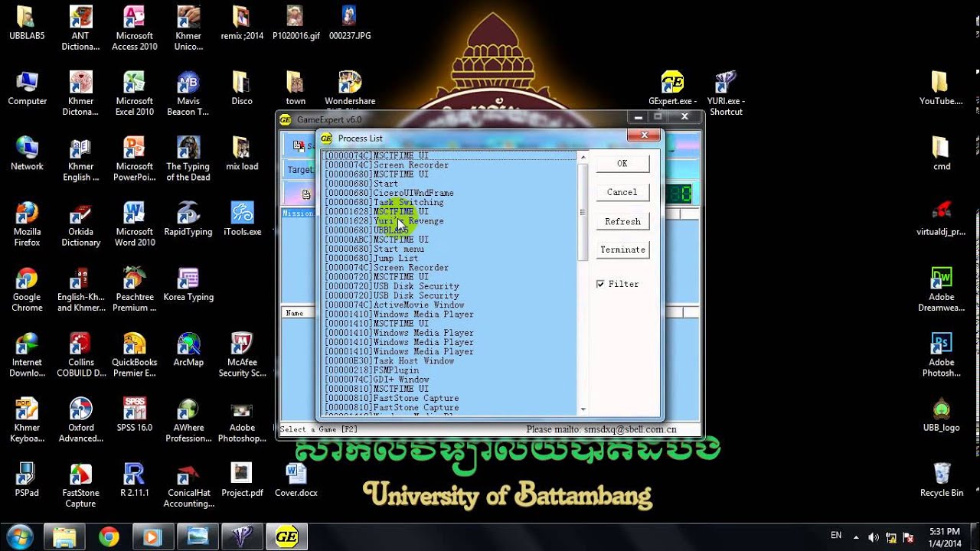Terminate the selected process
The image size is (980, 551).
coord(622,249)
